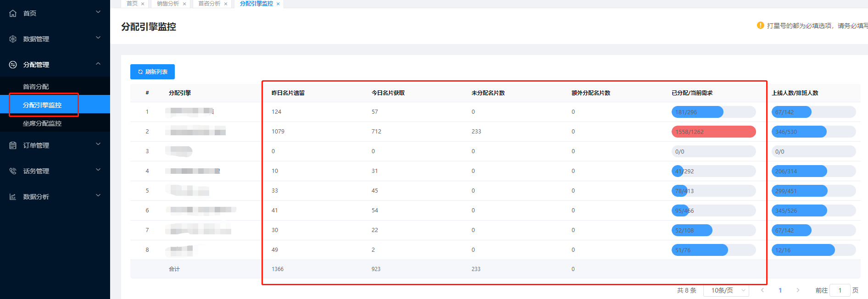Click the 41/292 progress bar
This screenshot has height=299, width=868.
pyautogui.click(x=713, y=171)
